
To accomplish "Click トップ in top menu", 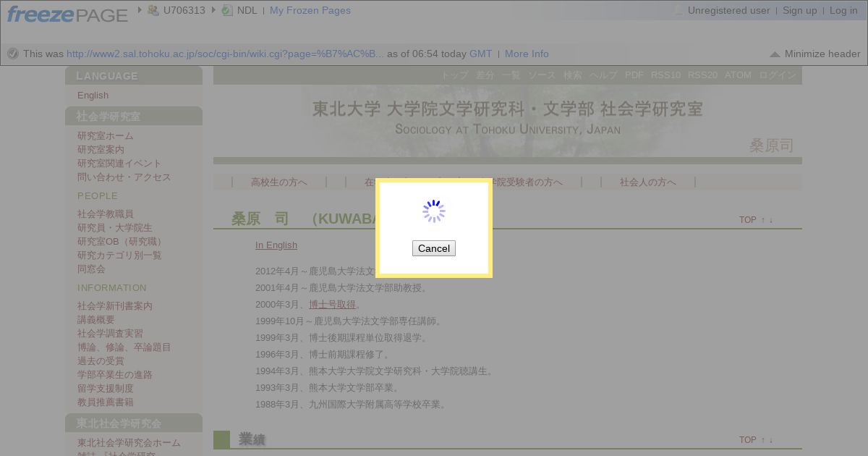I will (x=455, y=75).
